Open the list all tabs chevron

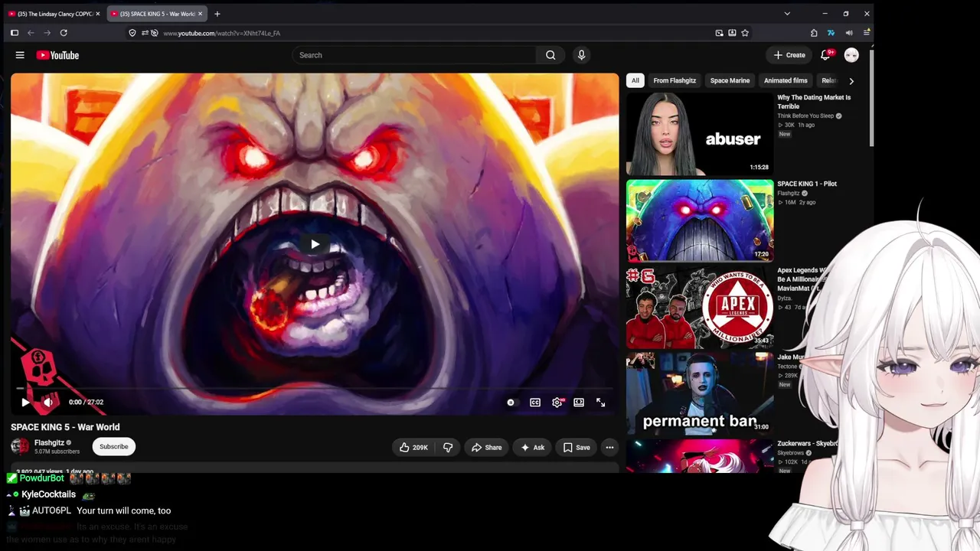787,14
